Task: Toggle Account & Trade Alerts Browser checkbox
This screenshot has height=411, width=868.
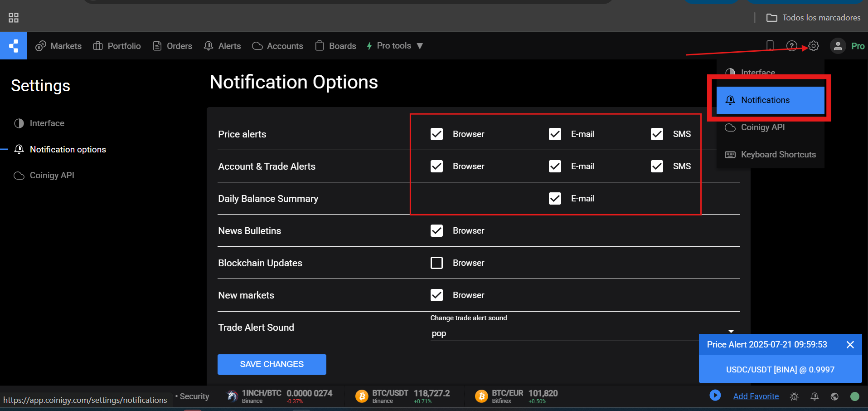Action: click(436, 166)
